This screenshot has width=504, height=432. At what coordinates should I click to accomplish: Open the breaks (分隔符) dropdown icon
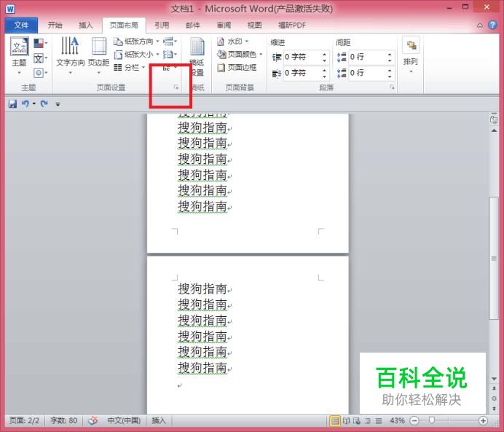coord(170,42)
